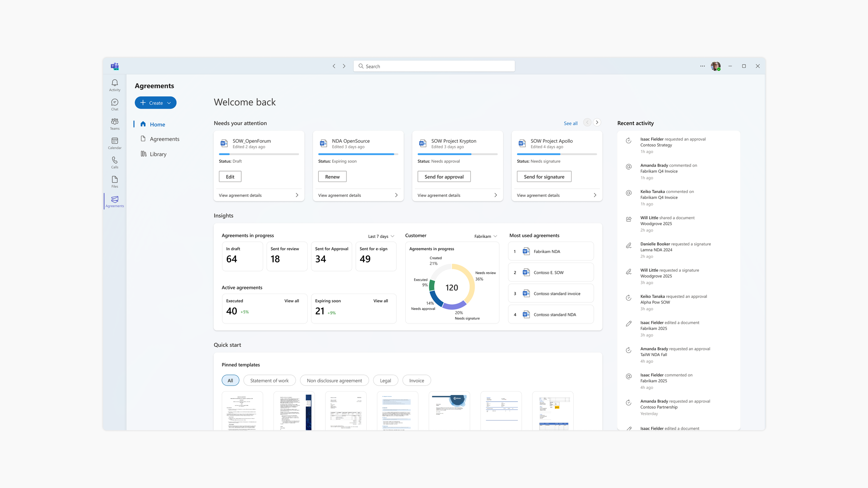Filter templates by Non disclosure agreement
This screenshot has width=868, height=488.
click(334, 380)
